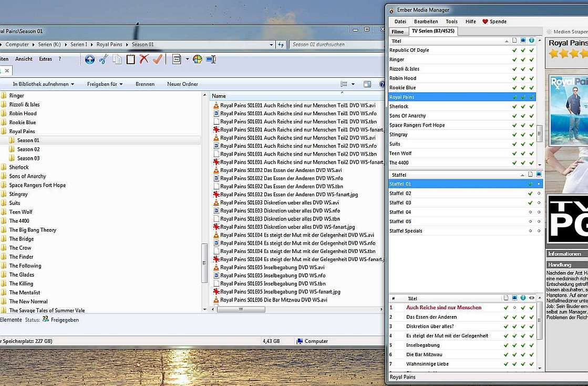Switch to the Filme tab

point(398,32)
